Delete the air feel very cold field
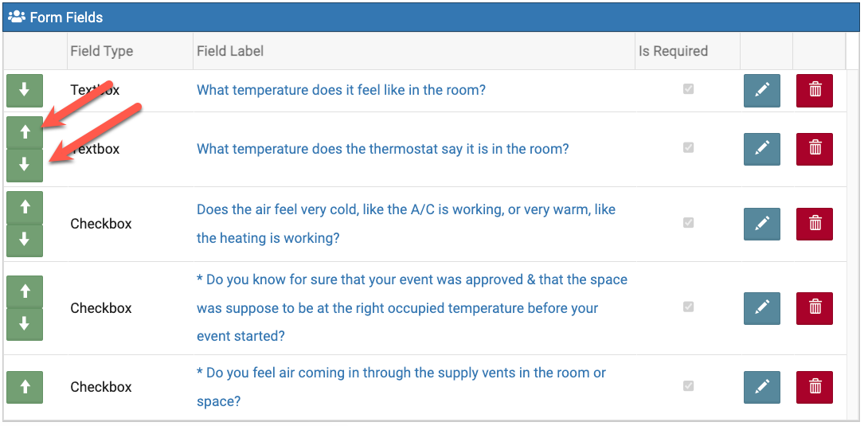The width and height of the screenshot is (868, 426). point(815,224)
